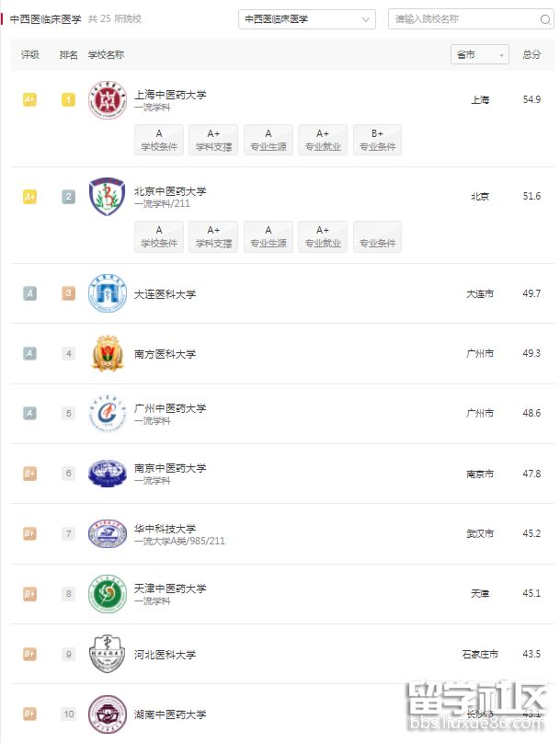Click the 河北医科大学 school logo
The width and height of the screenshot is (560, 743).
pyautogui.click(x=108, y=654)
